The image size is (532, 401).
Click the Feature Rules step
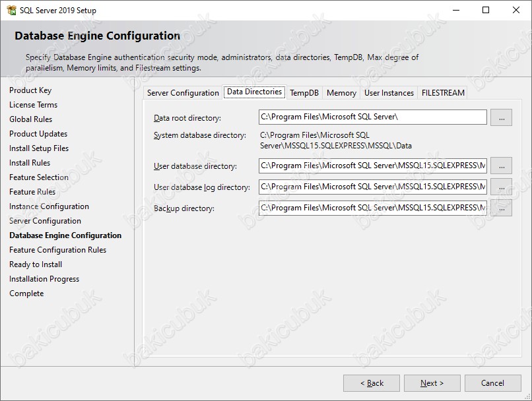[x=32, y=192]
